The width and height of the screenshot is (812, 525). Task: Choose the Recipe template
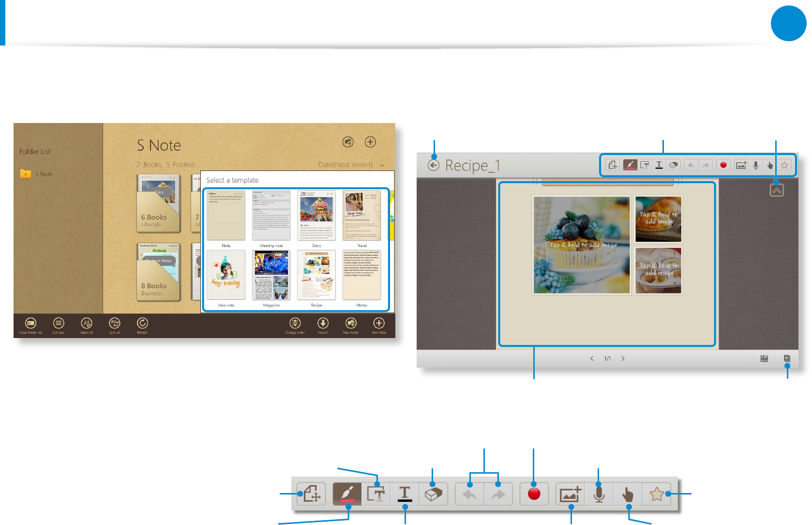(316, 275)
